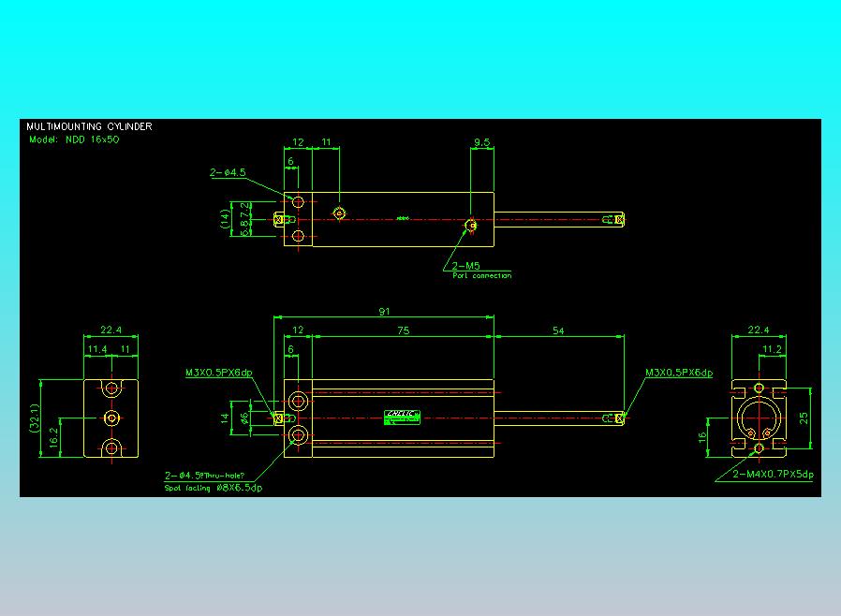Click the (32.1) height dimension
The width and height of the screenshot is (841, 616).
tap(35, 418)
